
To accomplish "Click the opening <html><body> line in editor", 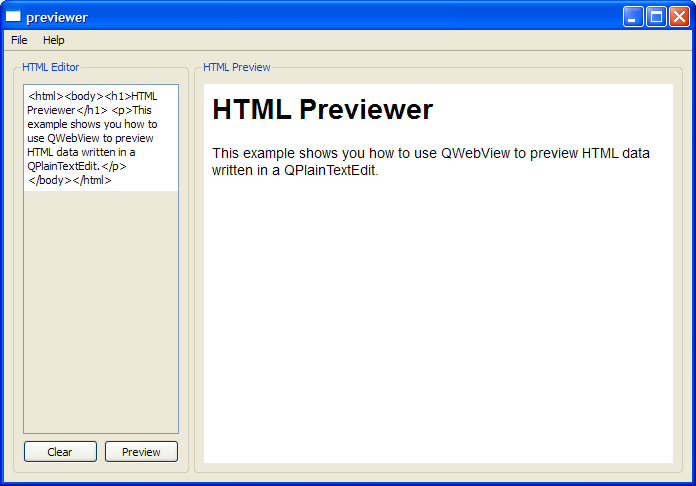I will click(80, 96).
